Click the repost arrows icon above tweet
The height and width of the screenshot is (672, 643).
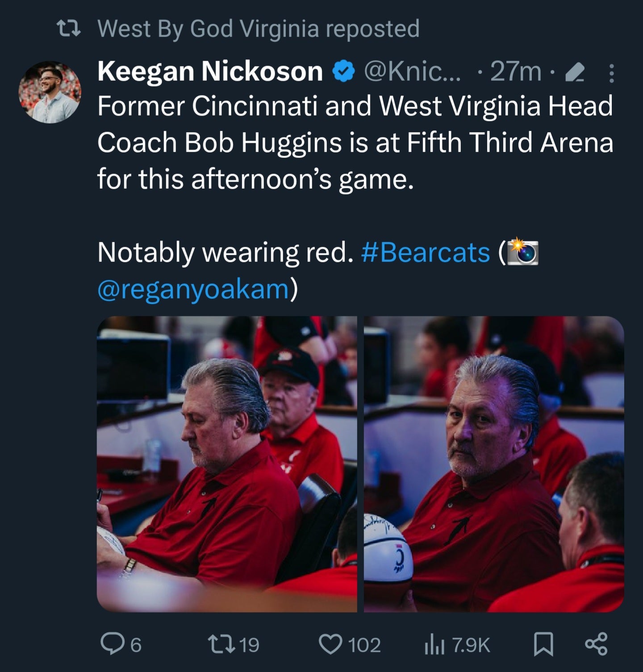(x=69, y=29)
